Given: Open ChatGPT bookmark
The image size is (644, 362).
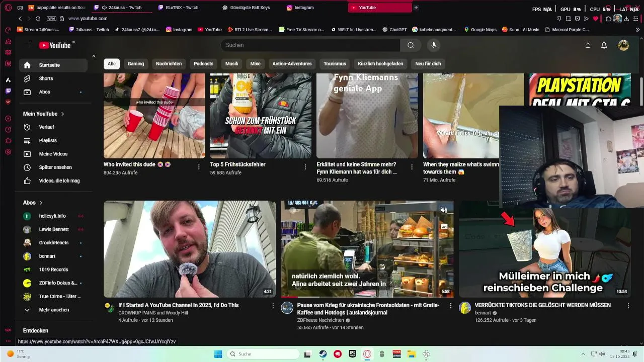Looking at the screenshot, I should click(393, 30).
